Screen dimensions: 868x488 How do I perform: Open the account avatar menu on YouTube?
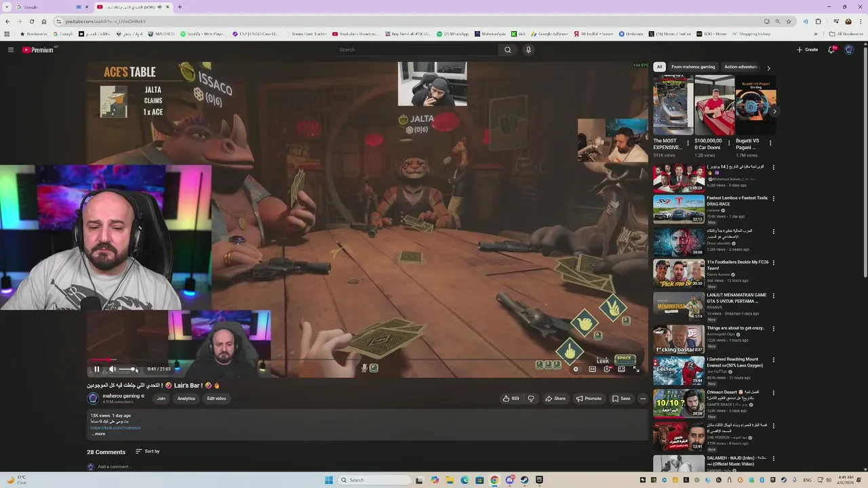click(x=849, y=49)
